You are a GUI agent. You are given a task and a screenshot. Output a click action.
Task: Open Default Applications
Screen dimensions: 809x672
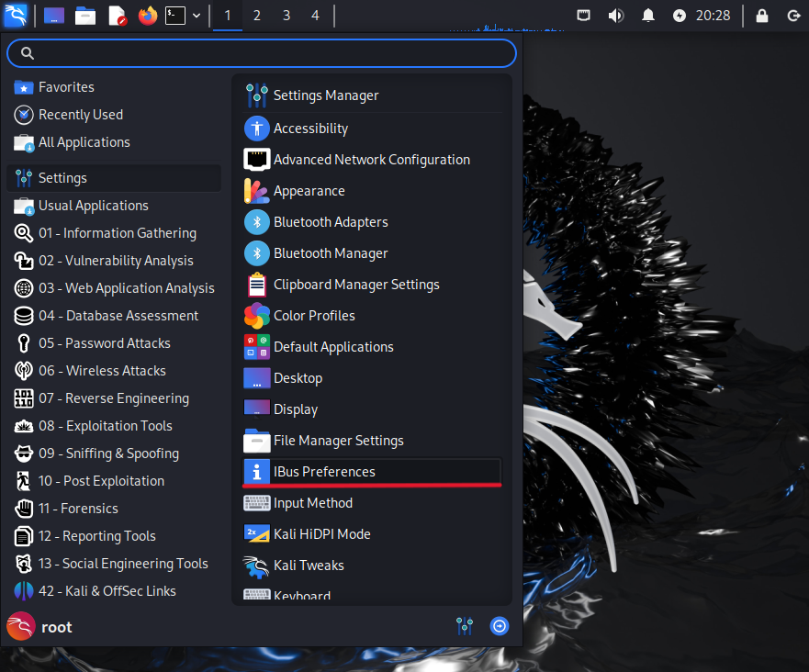(372, 347)
